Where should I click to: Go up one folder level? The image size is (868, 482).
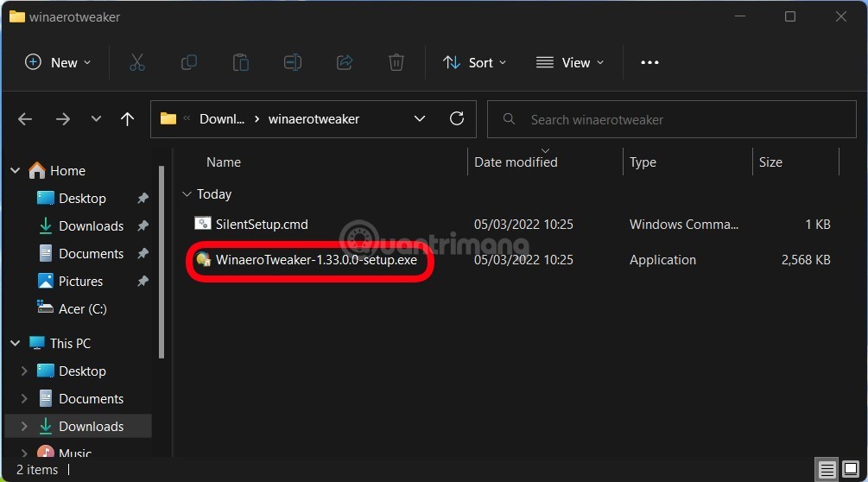click(x=128, y=119)
